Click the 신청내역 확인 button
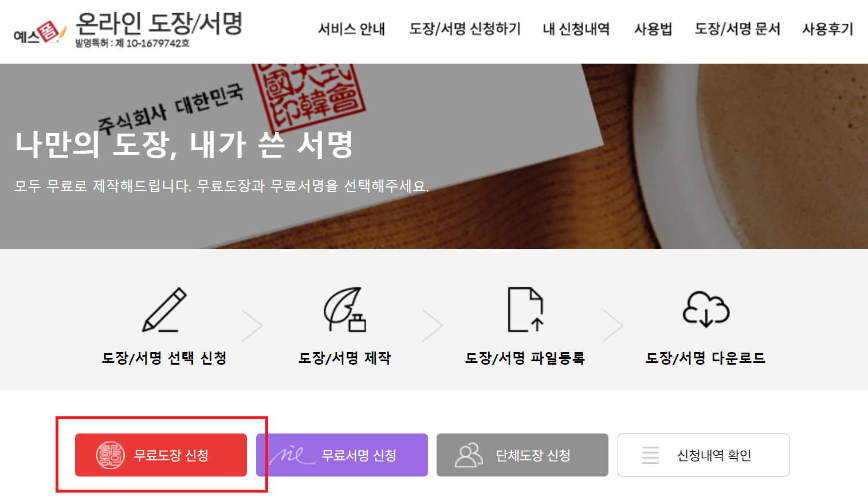868x496 pixels. 704,455
